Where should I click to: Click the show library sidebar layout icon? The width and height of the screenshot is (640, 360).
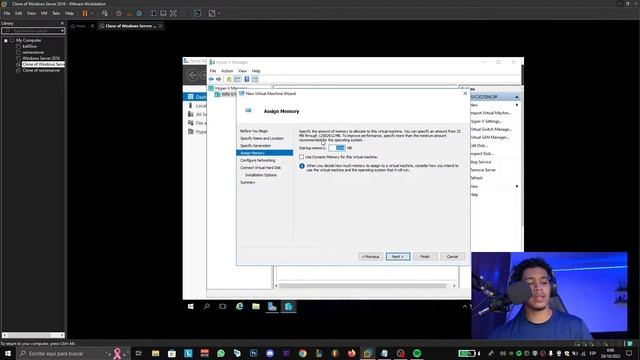tap(153, 13)
